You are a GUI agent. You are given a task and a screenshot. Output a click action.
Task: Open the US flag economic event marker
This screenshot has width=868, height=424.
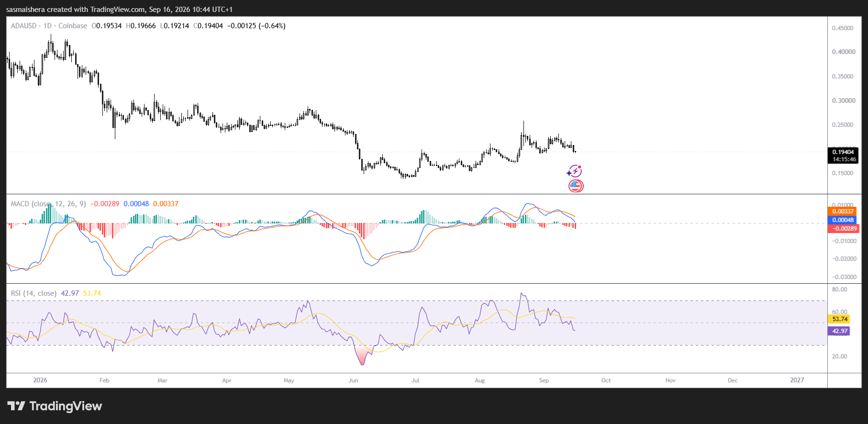pos(576,186)
